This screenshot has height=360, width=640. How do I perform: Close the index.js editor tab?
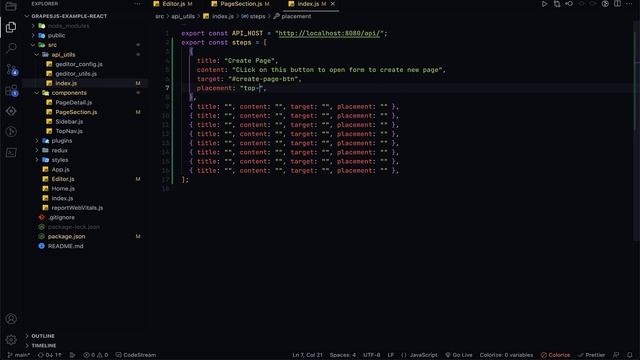(333, 4)
